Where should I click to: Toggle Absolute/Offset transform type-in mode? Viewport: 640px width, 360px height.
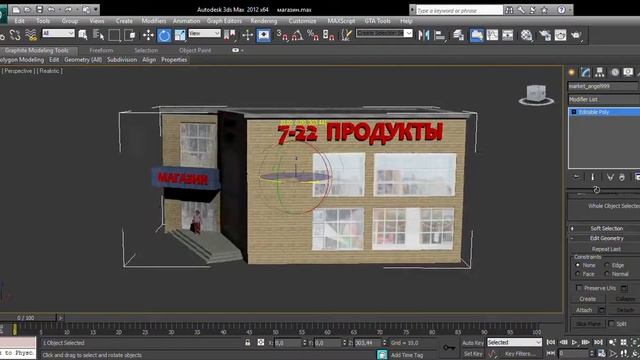(x=260, y=343)
